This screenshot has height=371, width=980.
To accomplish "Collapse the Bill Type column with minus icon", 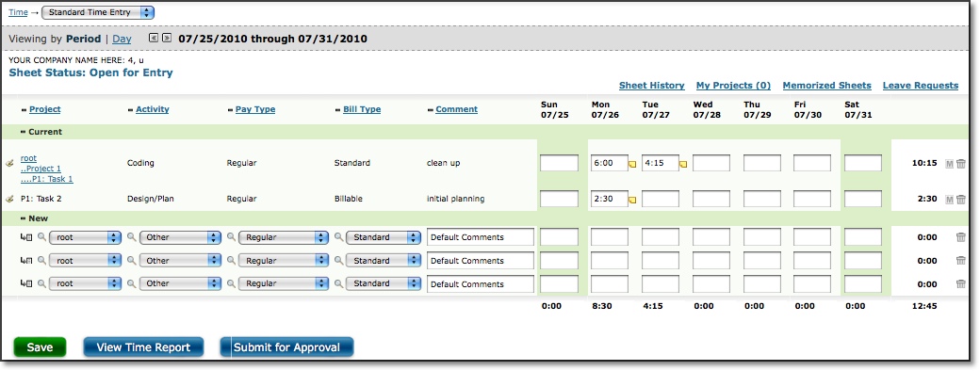I will (x=337, y=110).
